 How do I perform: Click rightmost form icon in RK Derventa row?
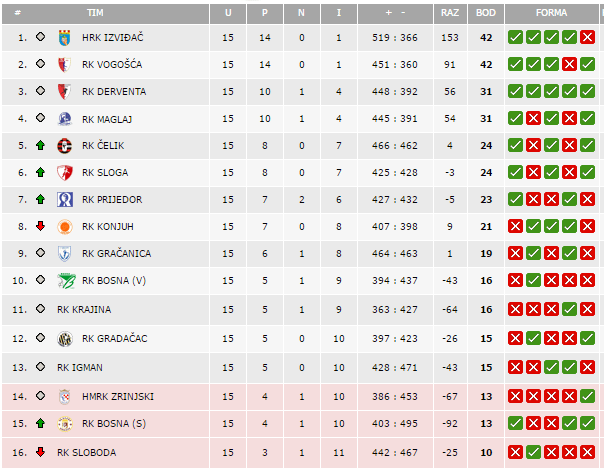click(x=587, y=92)
